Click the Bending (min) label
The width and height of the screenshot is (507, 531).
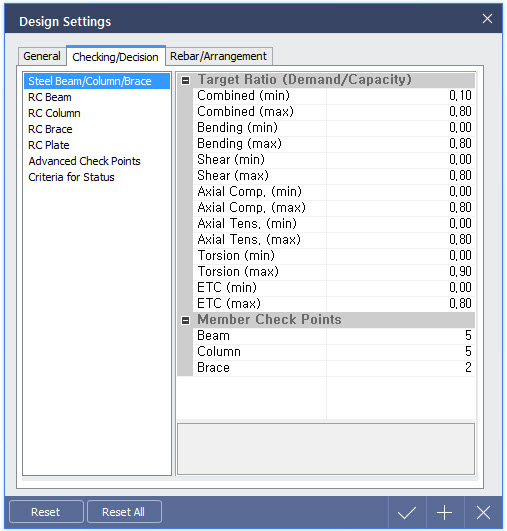coord(237,127)
